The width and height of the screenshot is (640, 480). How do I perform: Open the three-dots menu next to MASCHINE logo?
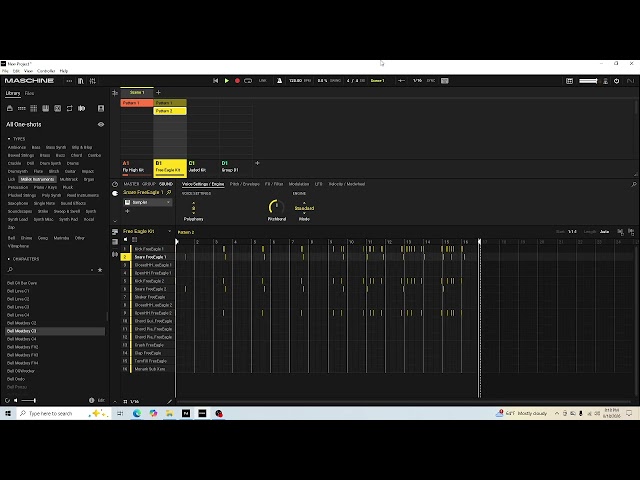pos(69,81)
